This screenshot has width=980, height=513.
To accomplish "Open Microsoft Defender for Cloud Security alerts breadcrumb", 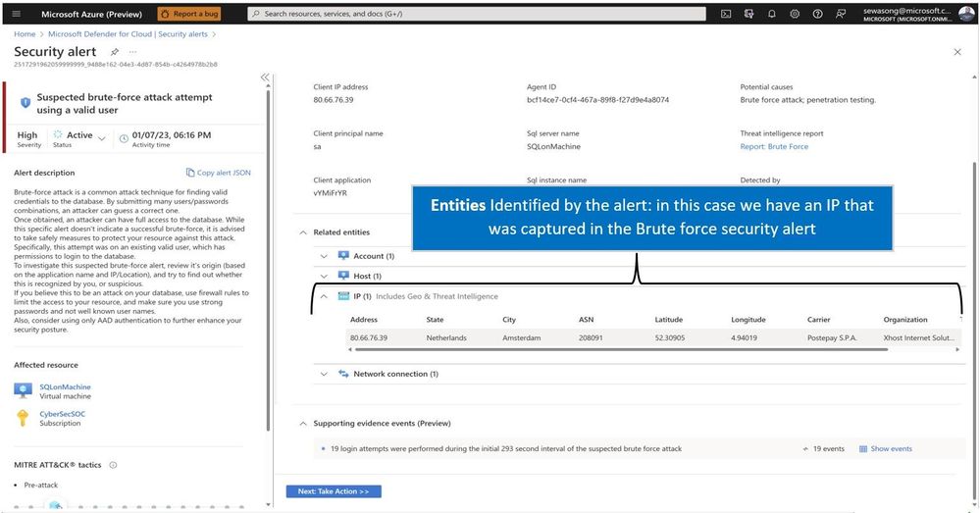I will pos(128,33).
